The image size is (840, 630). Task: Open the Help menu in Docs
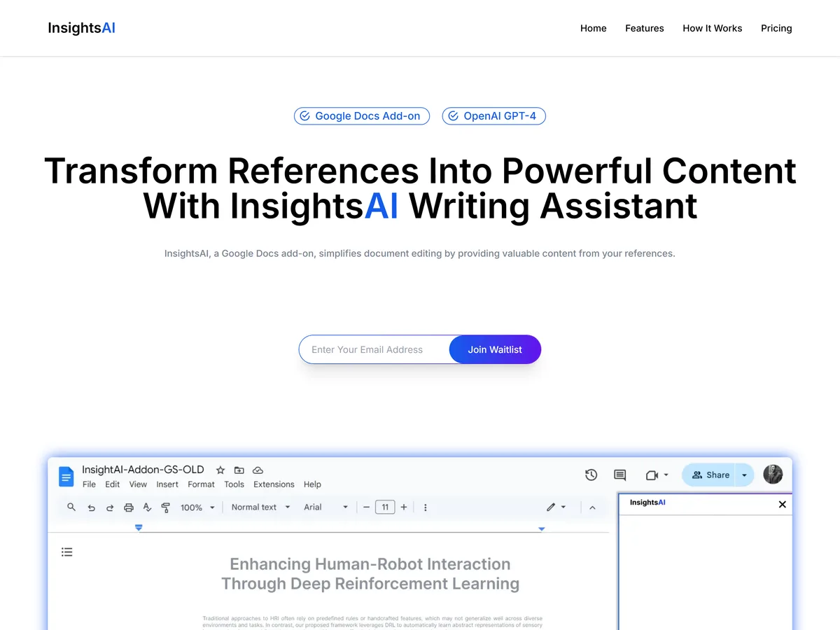click(312, 484)
